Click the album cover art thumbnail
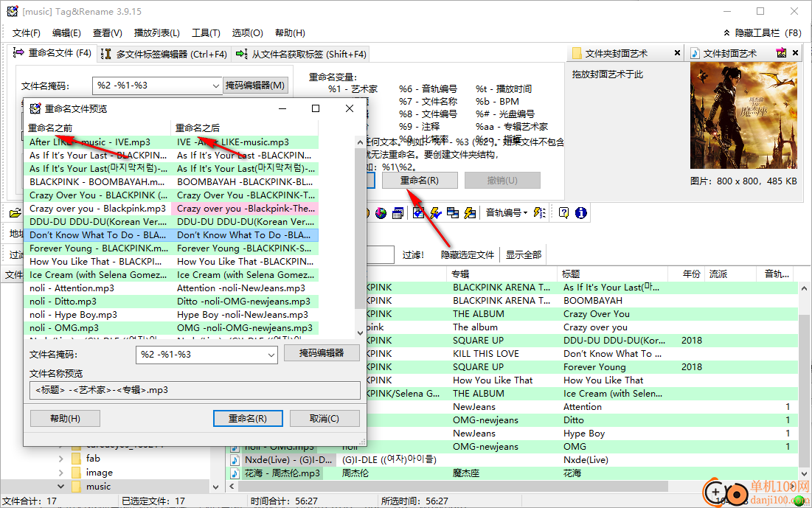Image resolution: width=812 pixels, height=508 pixels. click(x=743, y=116)
